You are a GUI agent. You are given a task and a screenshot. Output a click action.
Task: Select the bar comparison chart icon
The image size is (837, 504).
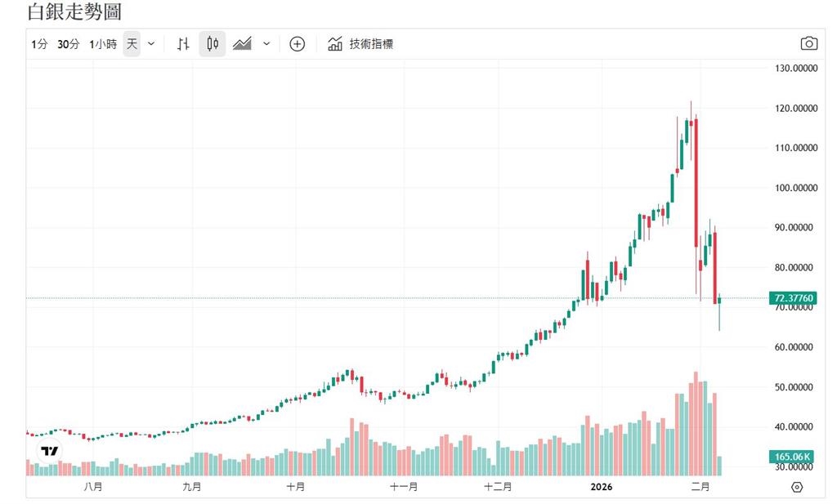(x=183, y=43)
